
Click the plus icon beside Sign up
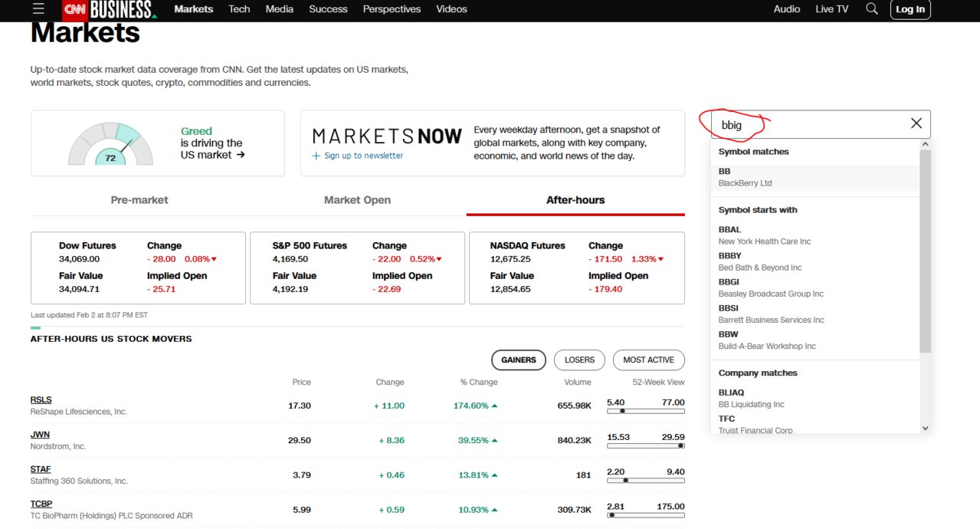(316, 156)
